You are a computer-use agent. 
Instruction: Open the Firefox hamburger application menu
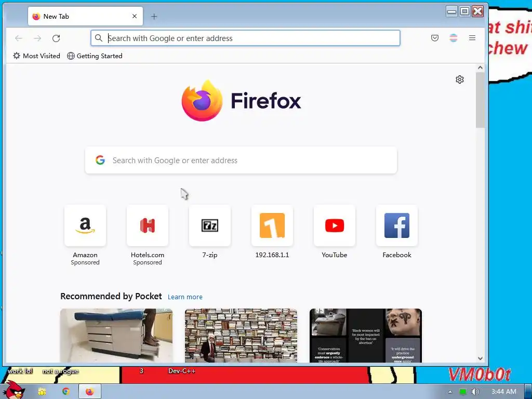472,38
